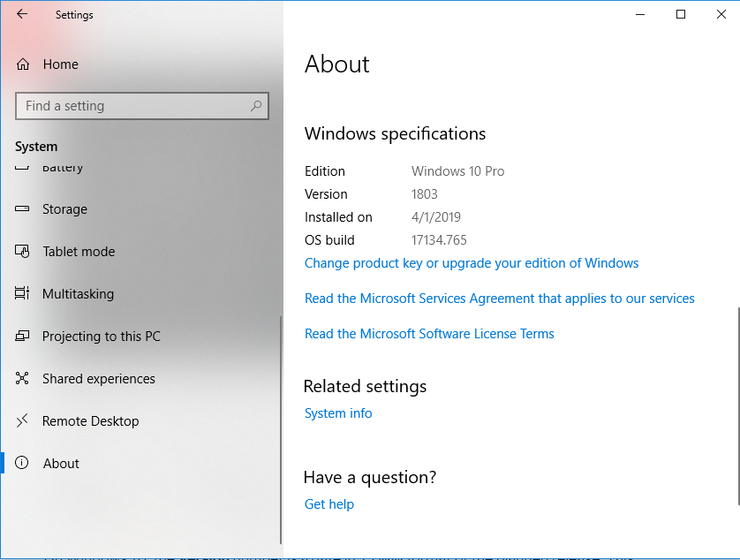Click the Get help link
The height and width of the screenshot is (560, 740).
pyautogui.click(x=329, y=503)
